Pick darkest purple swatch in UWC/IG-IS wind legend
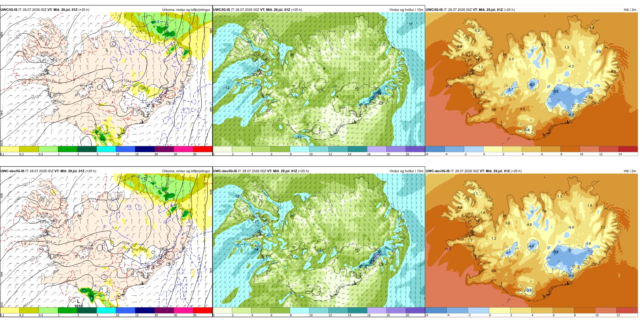The image size is (644, 322). 415,149
